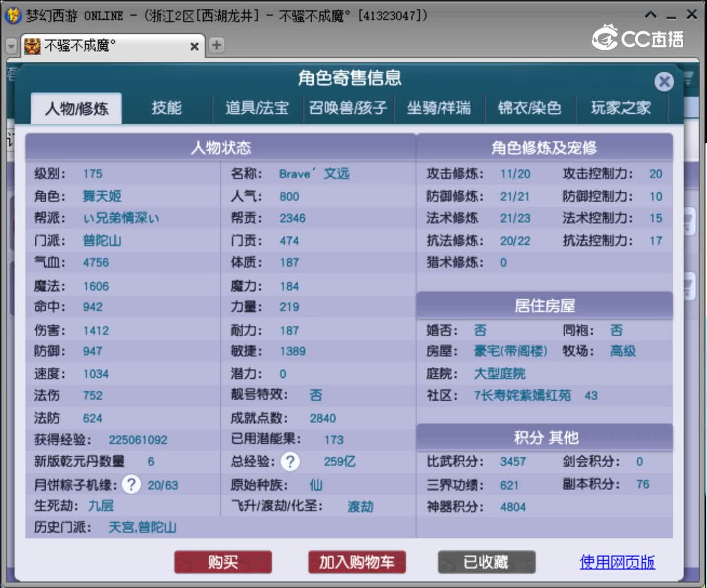Click the 抗法修炼 value 20/22
This screenshot has height=588, width=707.
515,240
